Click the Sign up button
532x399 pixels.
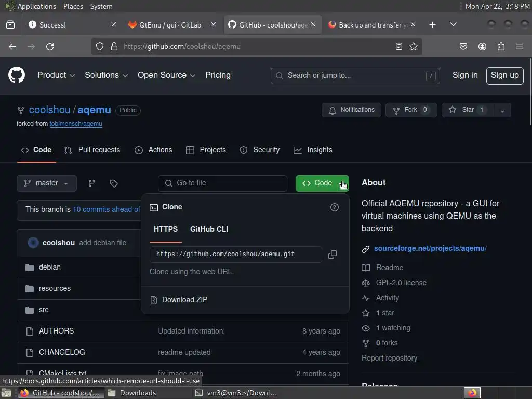click(x=504, y=75)
